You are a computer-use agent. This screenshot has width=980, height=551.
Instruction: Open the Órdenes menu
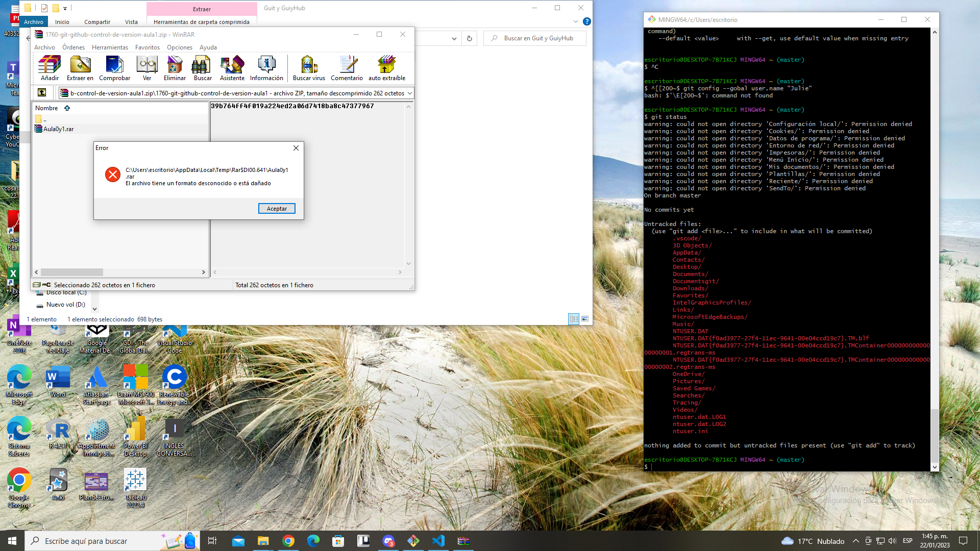point(73,47)
